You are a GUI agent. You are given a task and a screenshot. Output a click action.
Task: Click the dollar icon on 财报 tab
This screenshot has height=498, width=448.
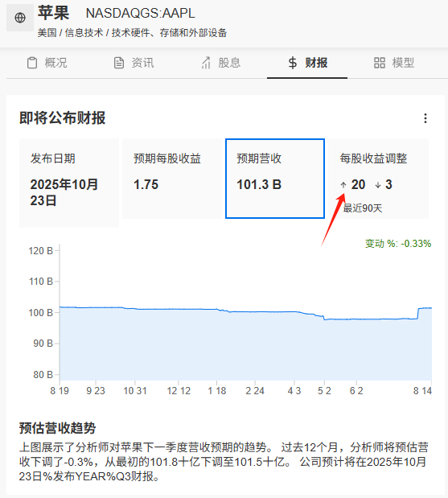(x=293, y=63)
